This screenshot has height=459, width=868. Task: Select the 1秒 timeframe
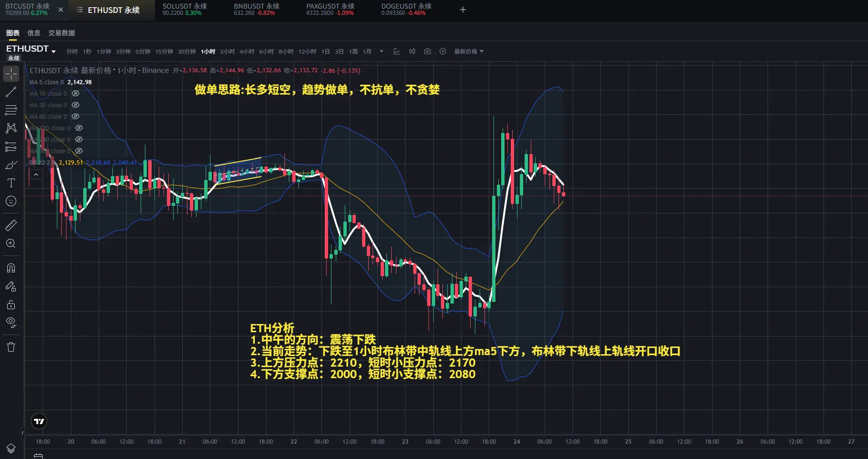click(x=87, y=52)
